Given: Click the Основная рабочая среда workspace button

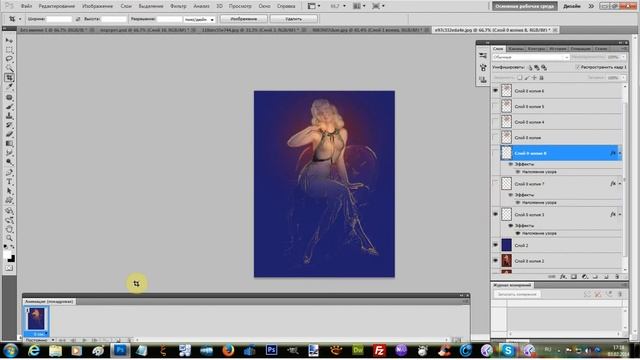Looking at the screenshot, I should [x=524, y=6].
